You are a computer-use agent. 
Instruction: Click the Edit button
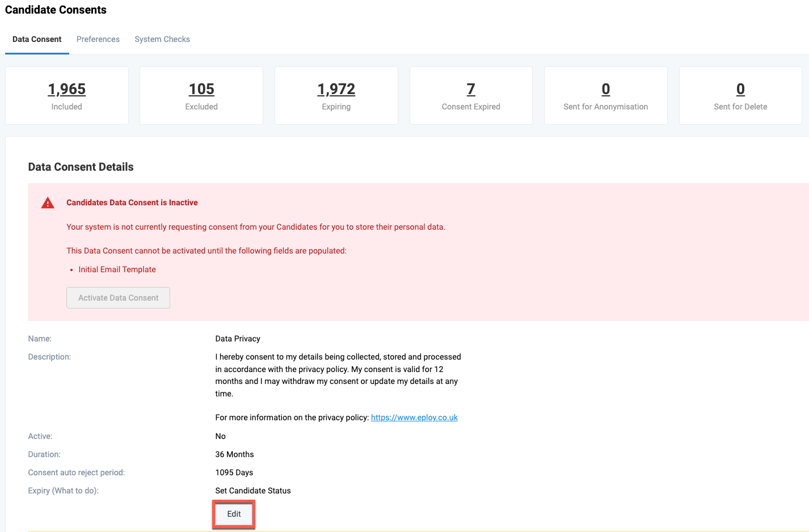[233, 514]
